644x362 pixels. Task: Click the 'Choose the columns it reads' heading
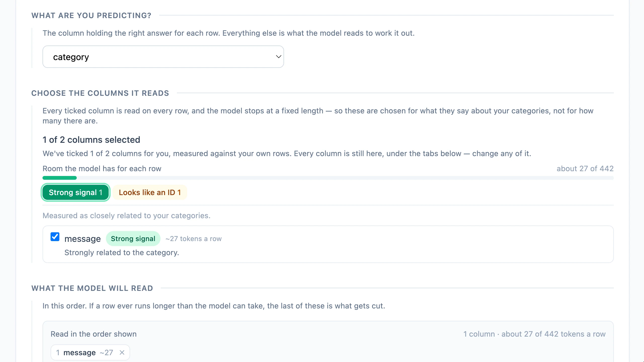pos(100,93)
